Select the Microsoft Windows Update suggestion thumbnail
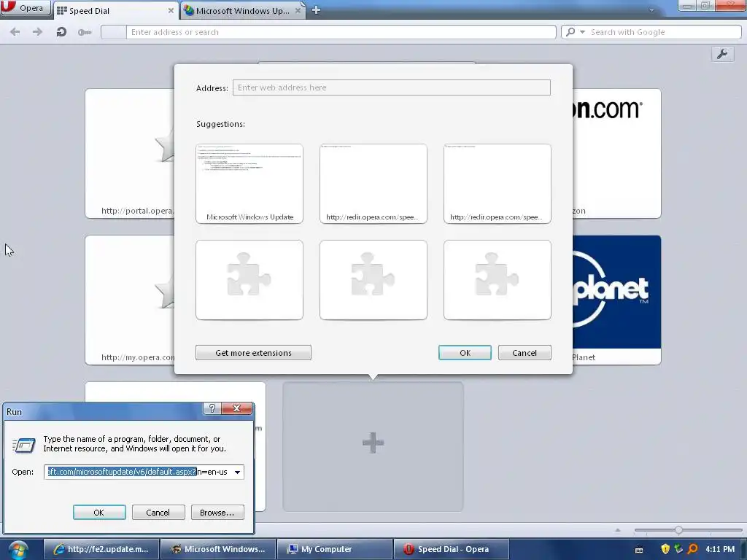Image resolution: width=747 pixels, height=560 pixels. click(249, 183)
